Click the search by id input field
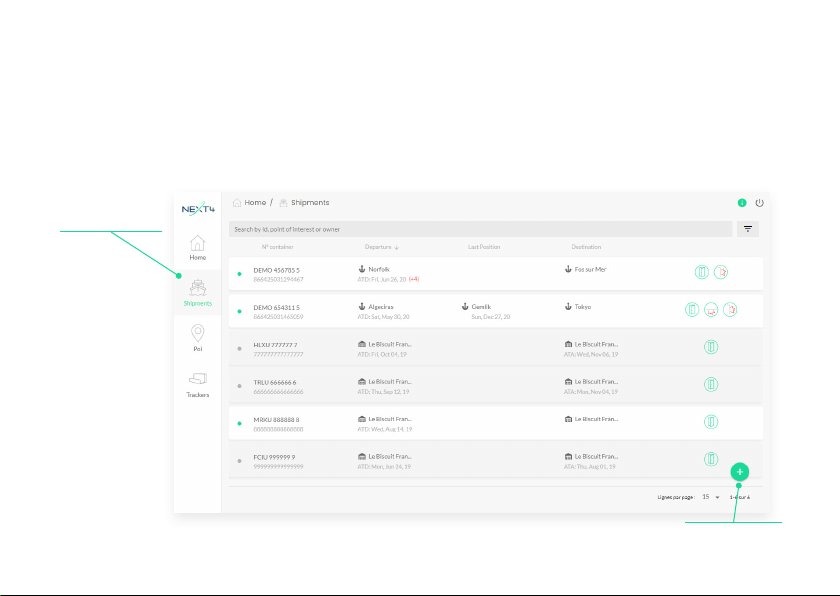 [x=480, y=229]
